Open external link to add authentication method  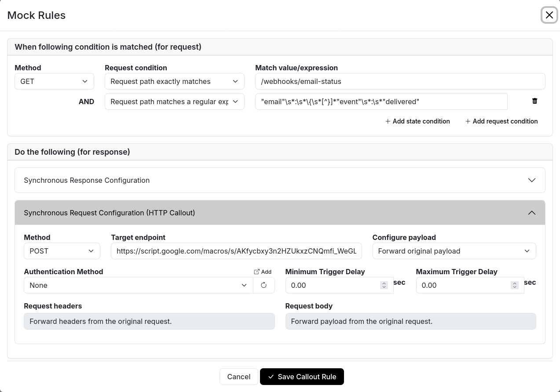[262, 272]
